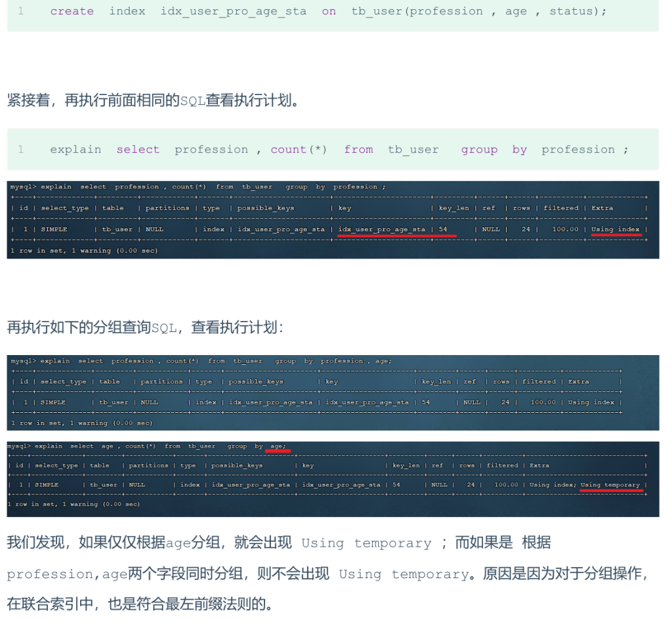Click underlined key_len 54 in first terminal output
Viewport: 672px width, 630px height.
point(443,230)
